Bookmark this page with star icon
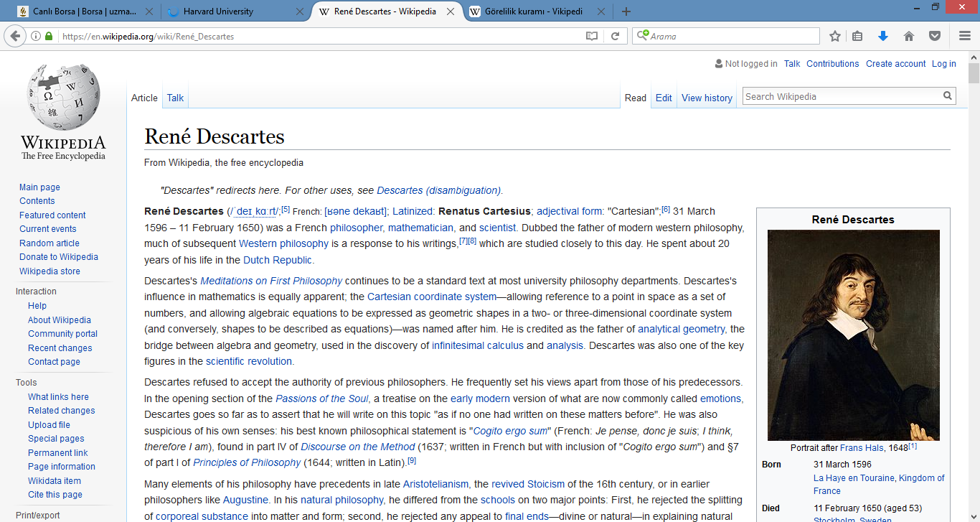The height and width of the screenshot is (522, 980). [835, 36]
